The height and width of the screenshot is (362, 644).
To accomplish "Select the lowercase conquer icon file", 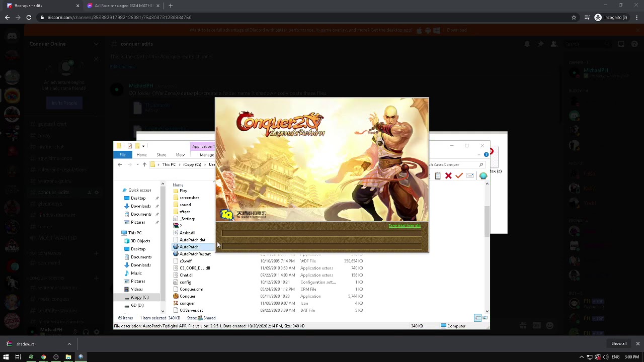I will pos(184,303).
